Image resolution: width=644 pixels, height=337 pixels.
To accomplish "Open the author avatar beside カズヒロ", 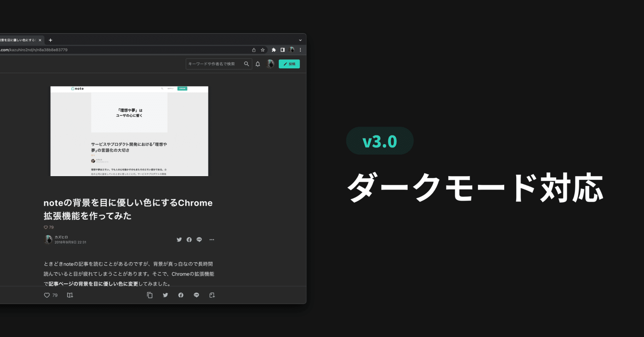I will (48, 239).
